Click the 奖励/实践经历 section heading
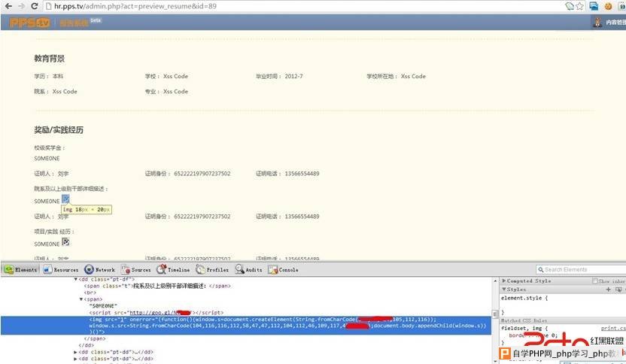Screen dimensions: 626x364 point(59,130)
